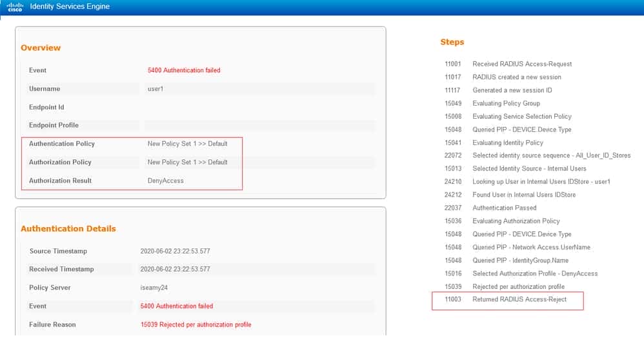This screenshot has height=338, width=644.
Task: Select step 15016 Selected Authorization Profile - DenyAccess
Action: tap(521, 273)
